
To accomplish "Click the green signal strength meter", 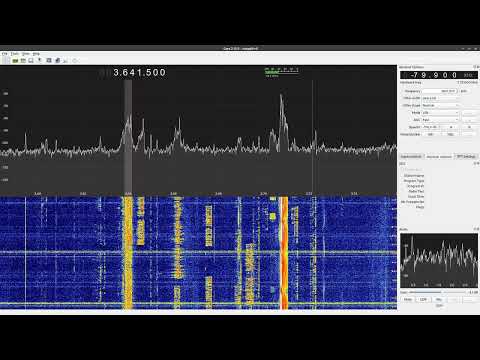I will (x=281, y=71).
